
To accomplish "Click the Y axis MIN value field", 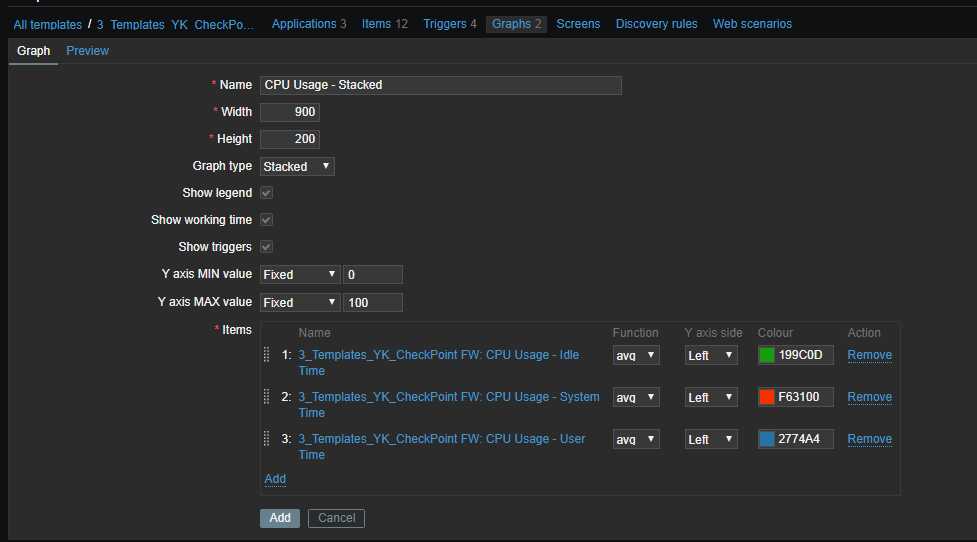I will 373,275.
